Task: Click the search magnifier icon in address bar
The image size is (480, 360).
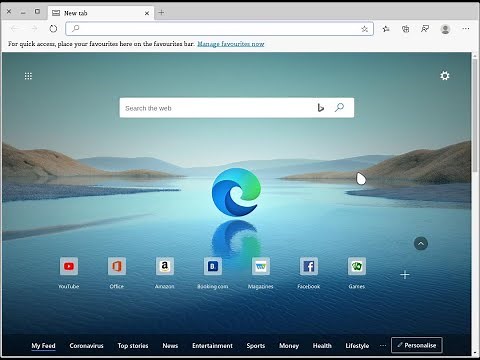Action: pyautogui.click(x=76, y=29)
